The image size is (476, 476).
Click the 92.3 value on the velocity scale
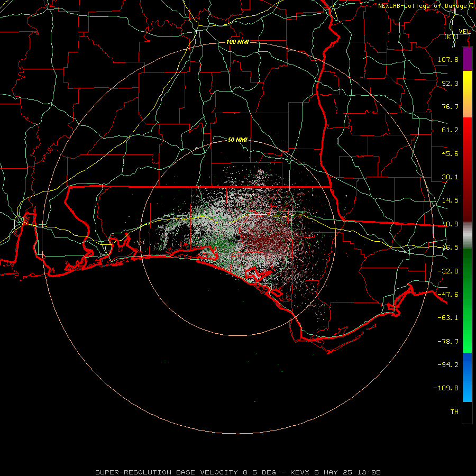(x=450, y=83)
